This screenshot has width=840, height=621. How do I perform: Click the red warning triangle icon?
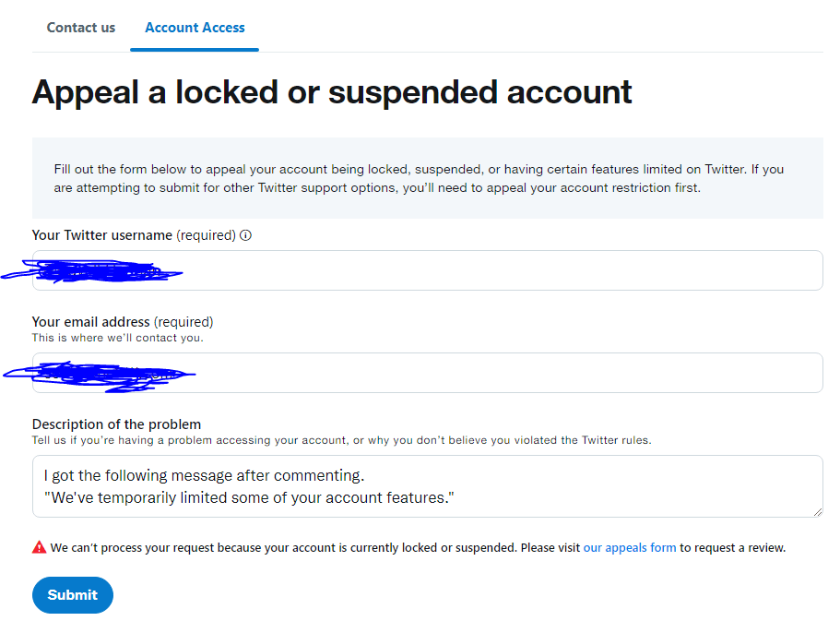[39, 546]
